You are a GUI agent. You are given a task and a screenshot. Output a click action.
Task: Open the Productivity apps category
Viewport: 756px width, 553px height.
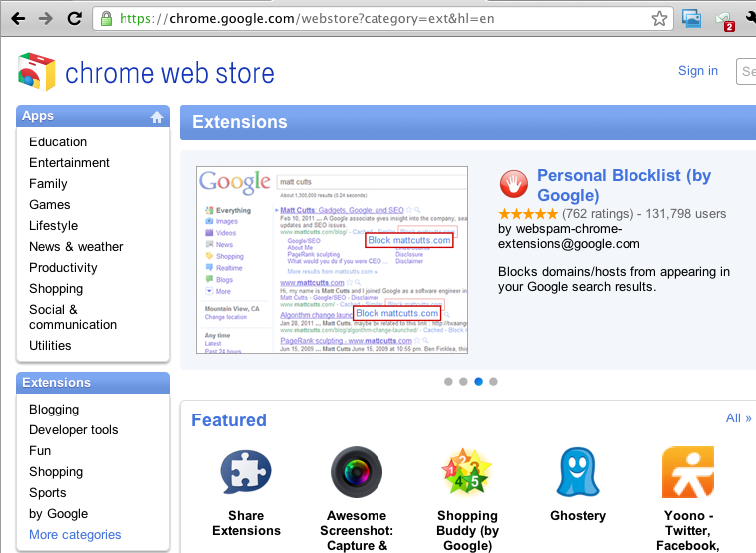click(x=63, y=267)
